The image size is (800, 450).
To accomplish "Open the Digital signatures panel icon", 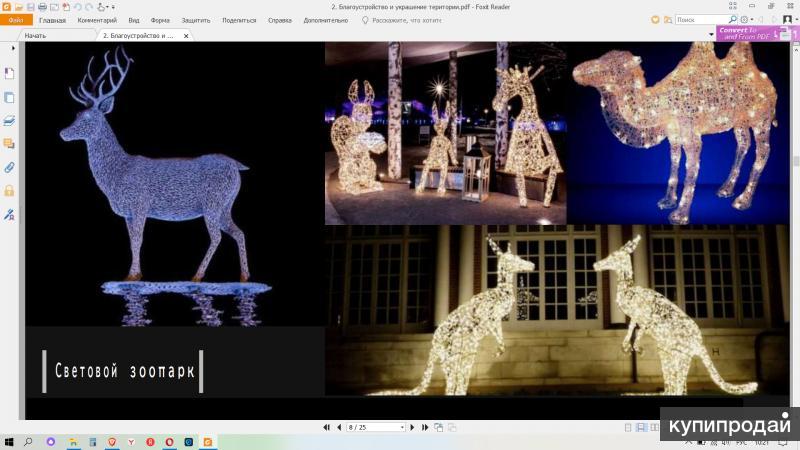I will tap(9, 215).
